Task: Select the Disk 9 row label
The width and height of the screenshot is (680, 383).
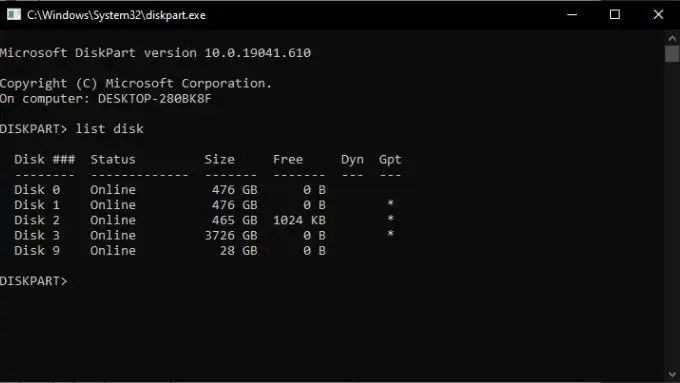Action: point(37,251)
